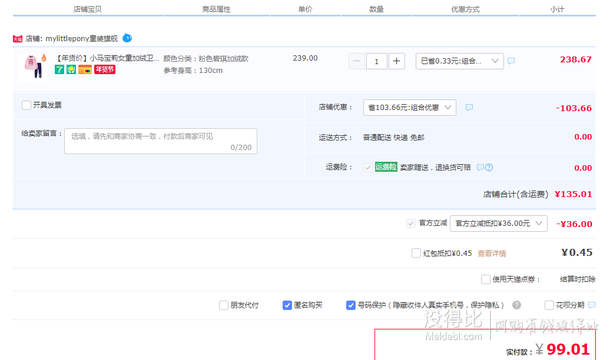Click the subtotal value 238.67
Viewport: 610px width, 360px height.
[576, 60]
